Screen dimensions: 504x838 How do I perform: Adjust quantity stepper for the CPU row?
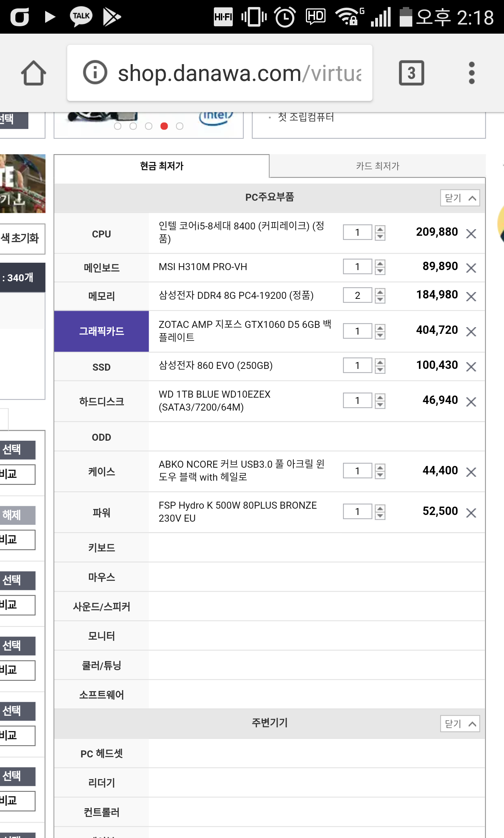[380, 232]
